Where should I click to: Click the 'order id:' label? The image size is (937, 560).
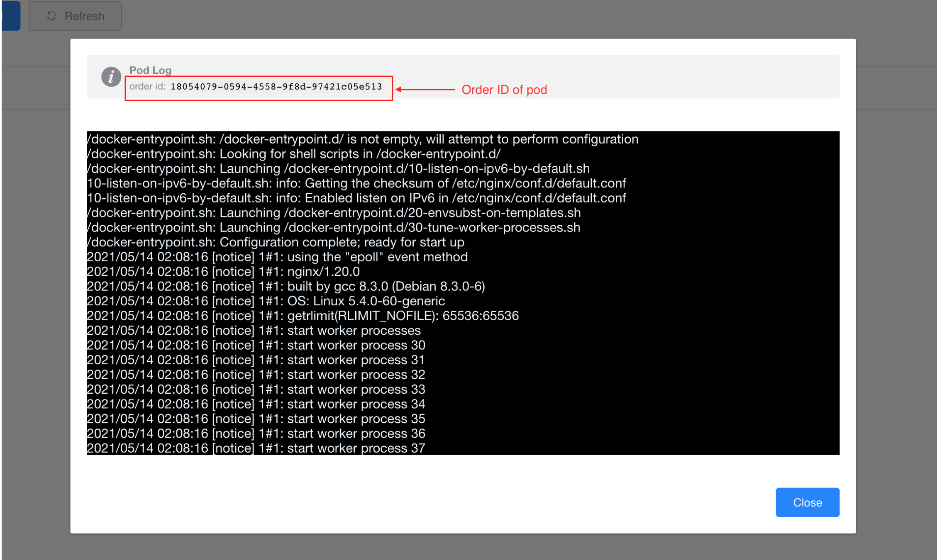[147, 86]
